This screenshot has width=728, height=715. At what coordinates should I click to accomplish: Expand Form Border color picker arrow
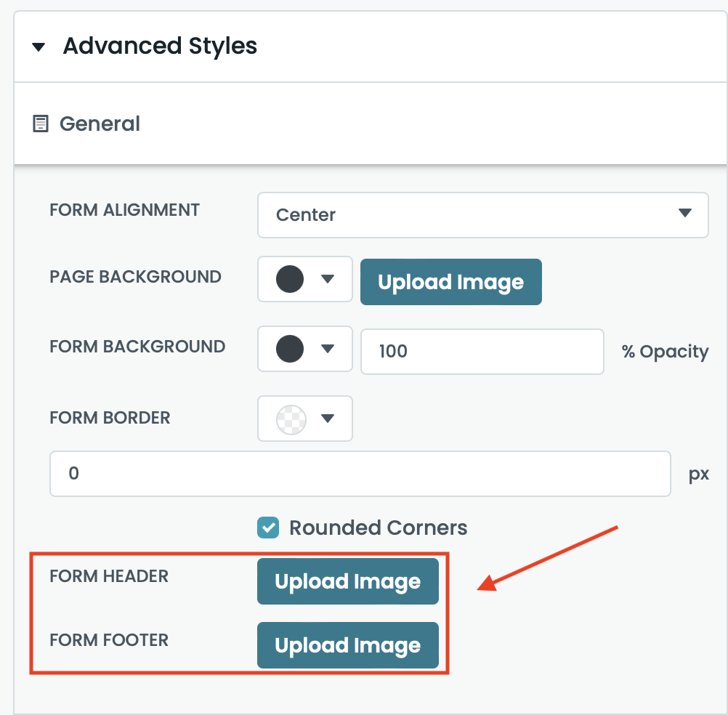[x=327, y=419]
